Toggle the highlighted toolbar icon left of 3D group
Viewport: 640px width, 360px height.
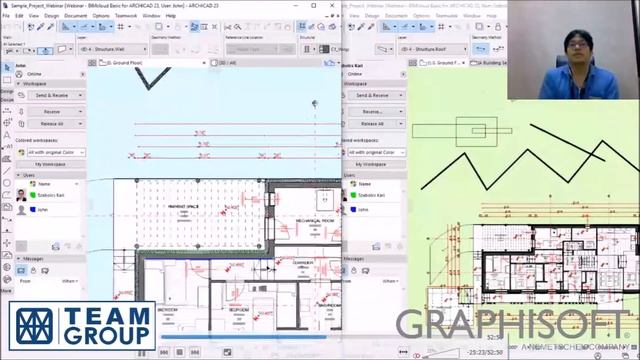point(302,27)
